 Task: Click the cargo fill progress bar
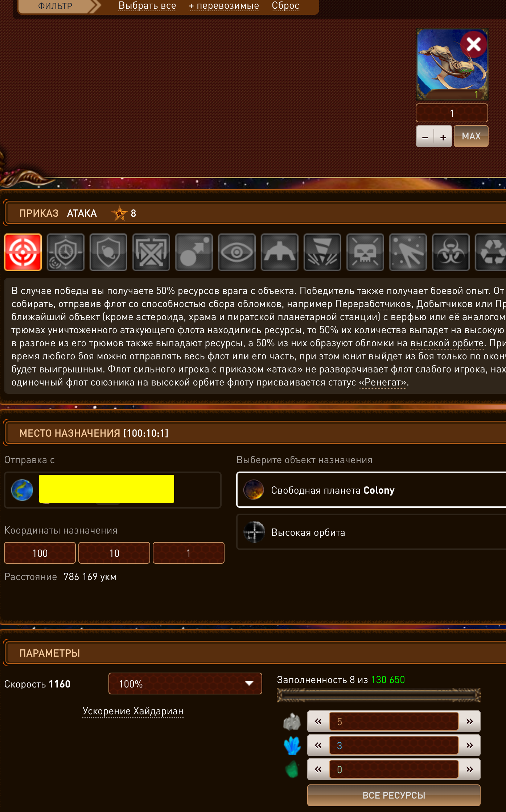point(378,695)
